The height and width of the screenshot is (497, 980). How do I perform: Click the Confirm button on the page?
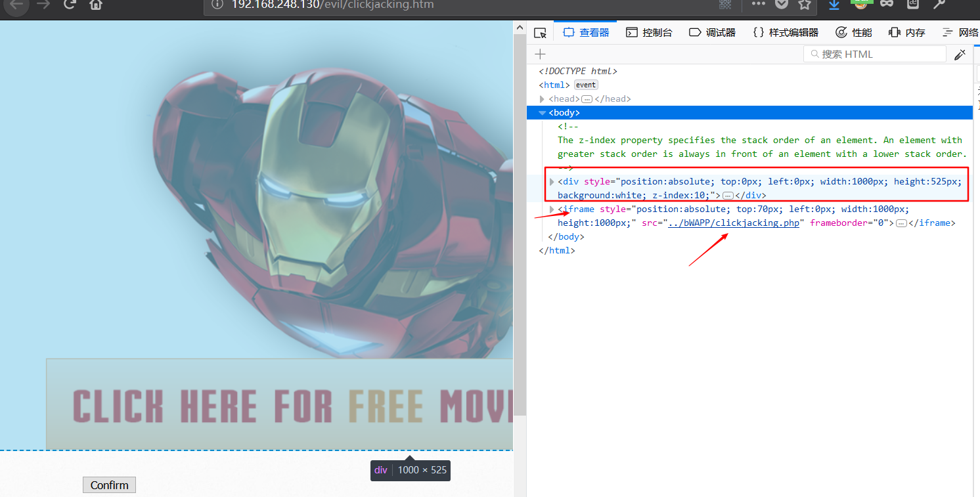[x=109, y=485]
